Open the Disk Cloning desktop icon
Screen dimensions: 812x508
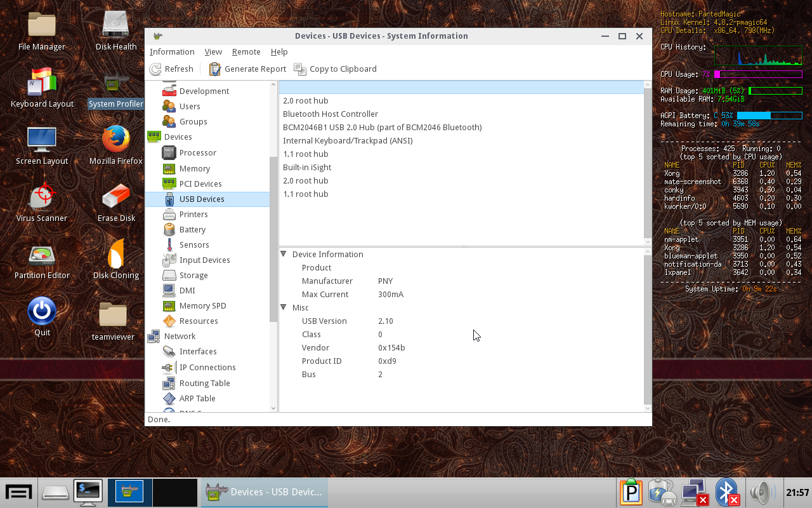(116, 259)
